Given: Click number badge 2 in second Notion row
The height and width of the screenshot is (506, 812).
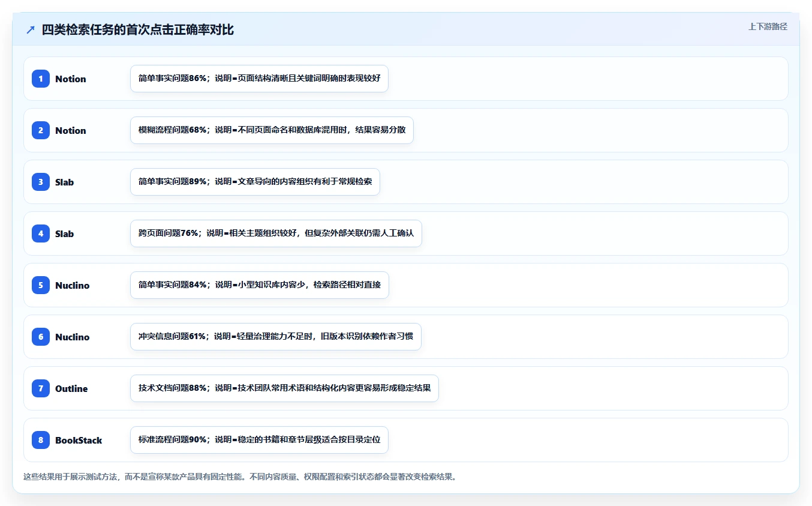Looking at the screenshot, I should click(41, 130).
